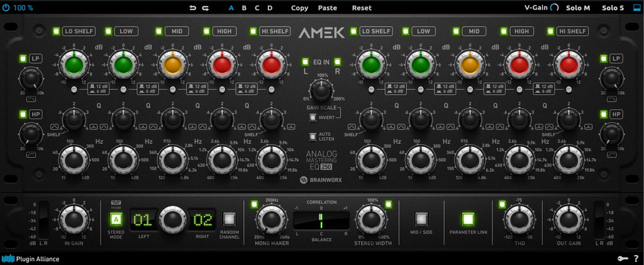
Task: Click the correlation balance meter
Action: (321, 220)
